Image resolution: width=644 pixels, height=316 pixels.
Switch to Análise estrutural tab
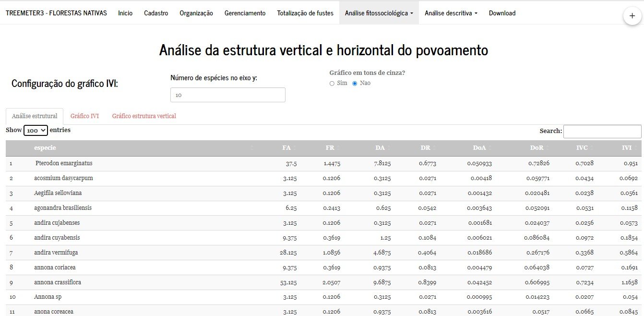pos(35,116)
